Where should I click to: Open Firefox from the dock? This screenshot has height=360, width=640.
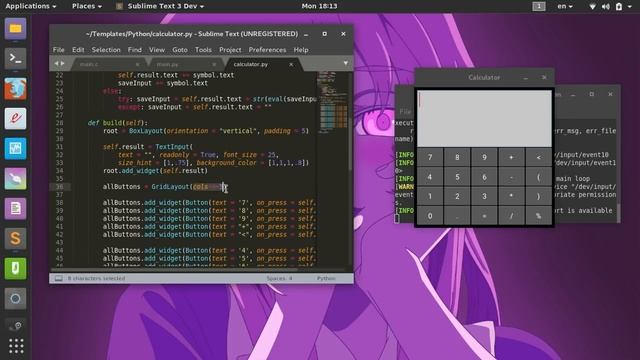(x=16, y=89)
